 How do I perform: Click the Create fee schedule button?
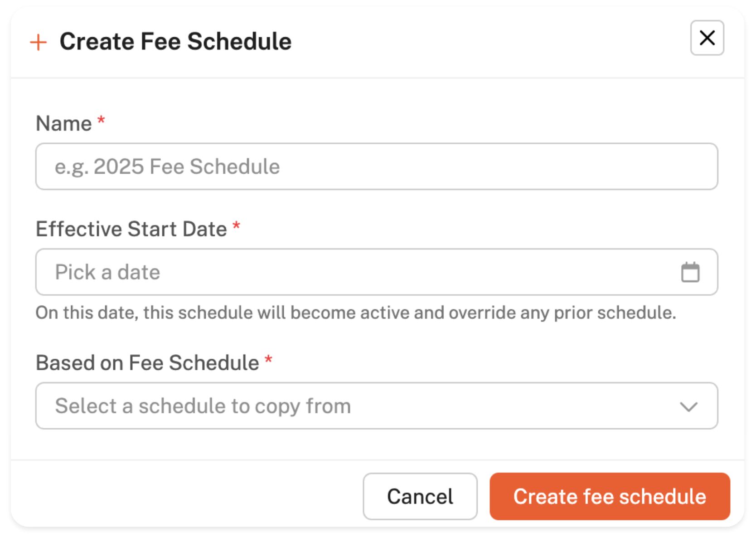[610, 496]
